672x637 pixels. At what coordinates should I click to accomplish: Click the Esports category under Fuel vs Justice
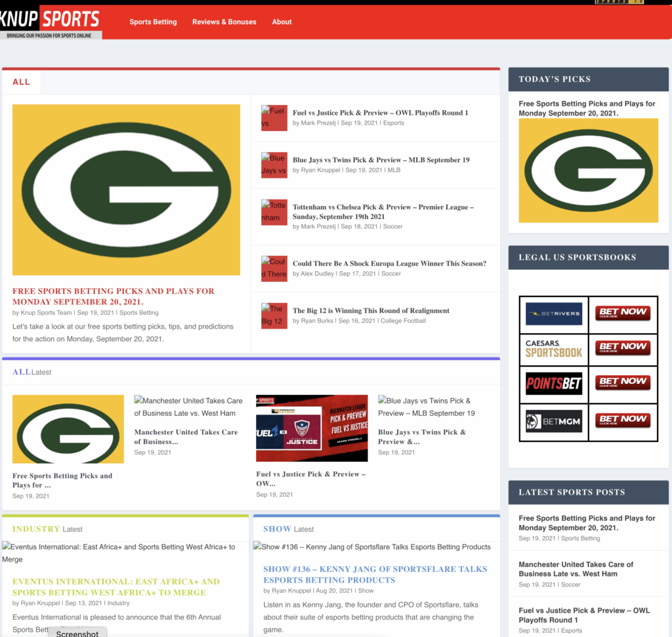[x=394, y=123]
